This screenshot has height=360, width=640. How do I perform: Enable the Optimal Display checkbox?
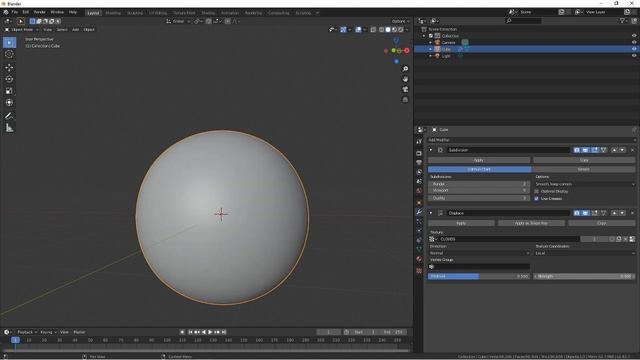pyautogui.click(x=537, y=191)
